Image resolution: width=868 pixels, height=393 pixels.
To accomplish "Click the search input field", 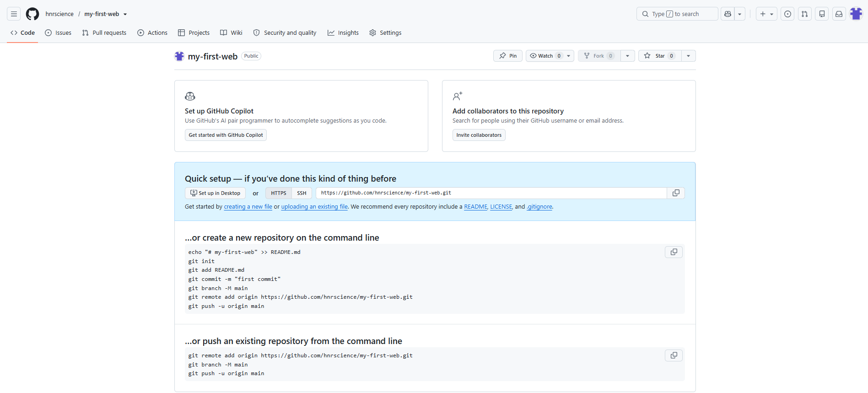I will pos(677,14).
